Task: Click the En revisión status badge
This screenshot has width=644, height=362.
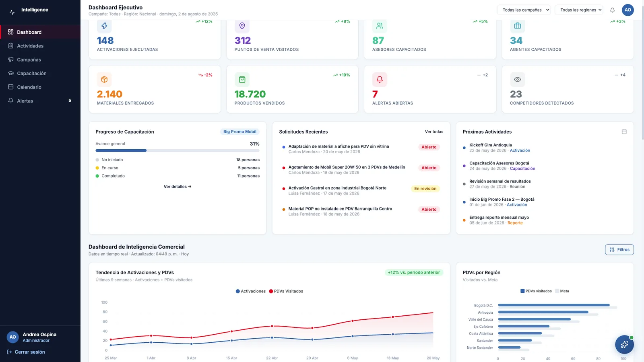Action: tap(425, 189)
